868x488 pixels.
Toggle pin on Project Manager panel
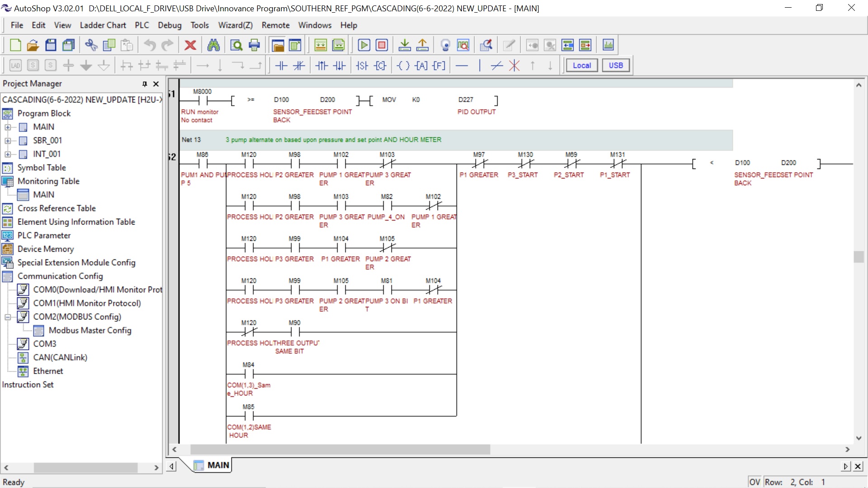pos(145,84)
